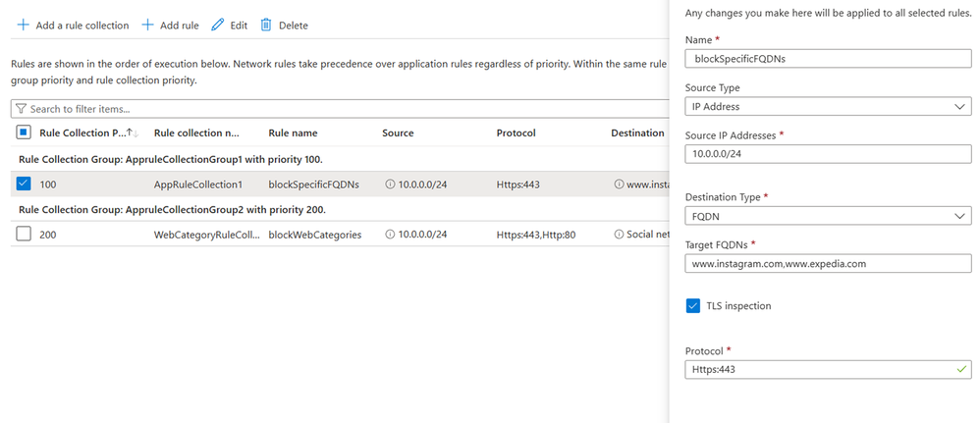
Task: Sort by the Rule name column header
Action: click(x=293, y=133)
